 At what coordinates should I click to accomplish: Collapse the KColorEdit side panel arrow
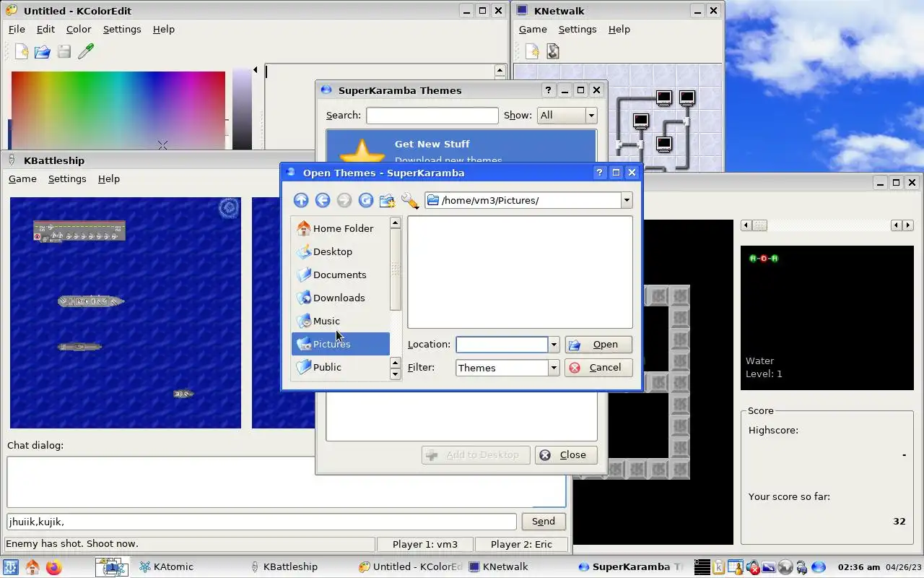coord(256,70)
